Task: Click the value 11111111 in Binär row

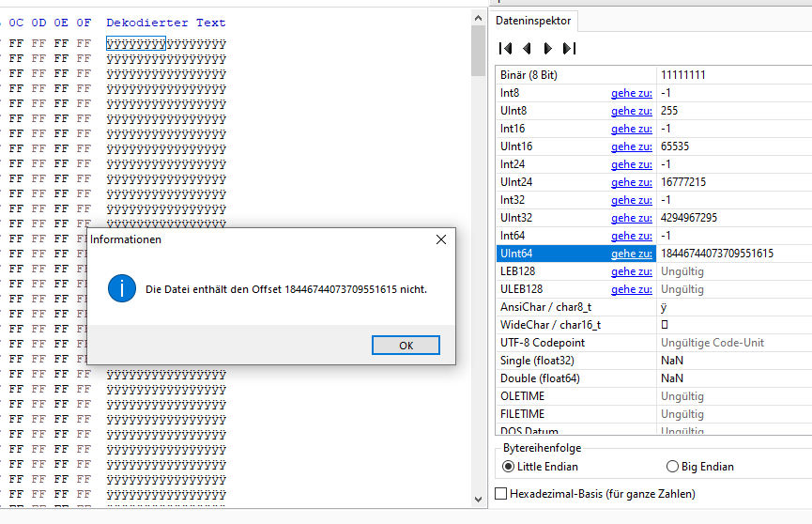Action: (683, 75)
